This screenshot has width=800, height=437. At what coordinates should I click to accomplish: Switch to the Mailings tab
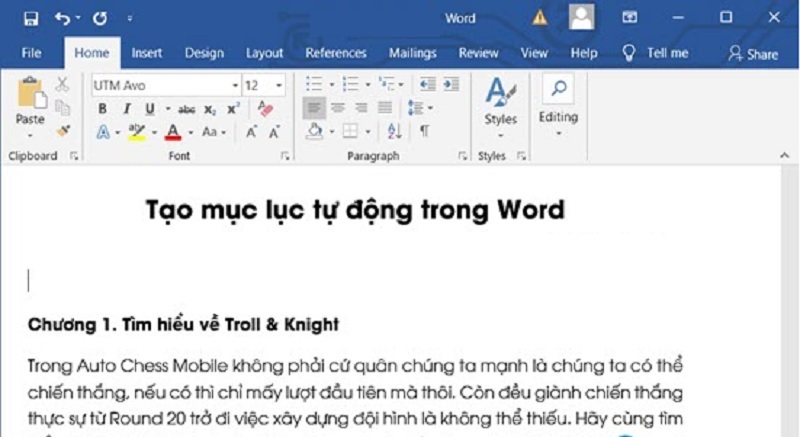click(x=412, y=53)
